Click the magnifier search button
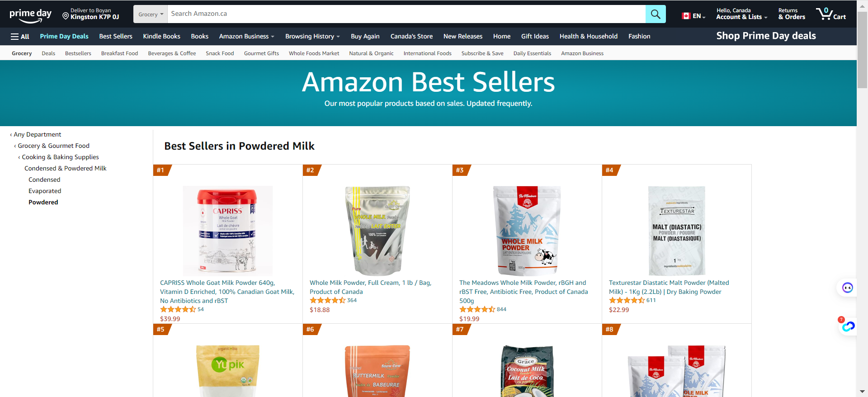 pyautogui.click(x=656, y=14)
